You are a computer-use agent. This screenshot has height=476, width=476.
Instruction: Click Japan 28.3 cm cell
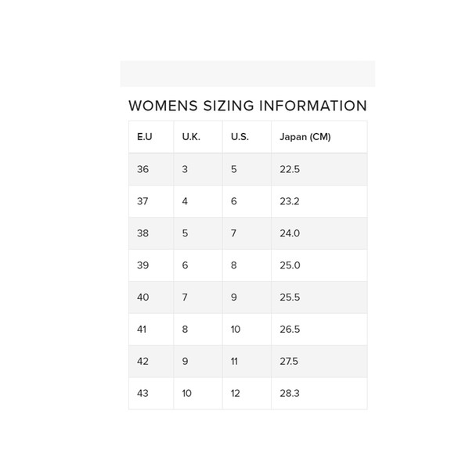(x=290, y=394)
